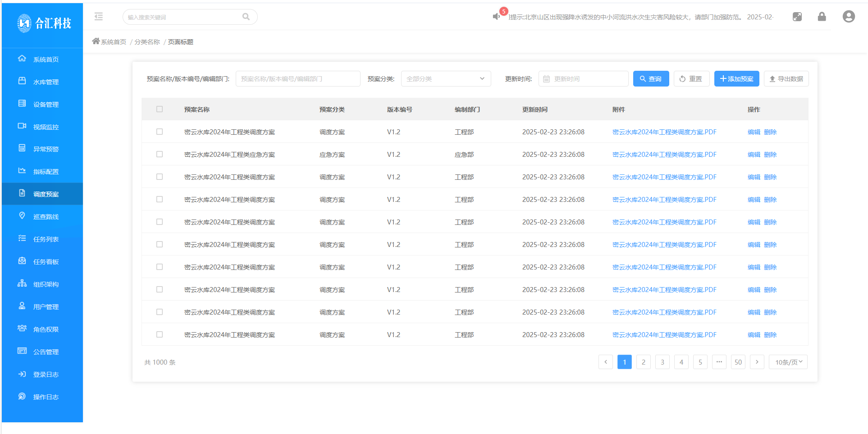868x434 pixels.
Task: Toggle fullscreen using the expand icon
Action: [x=797, y=17]
